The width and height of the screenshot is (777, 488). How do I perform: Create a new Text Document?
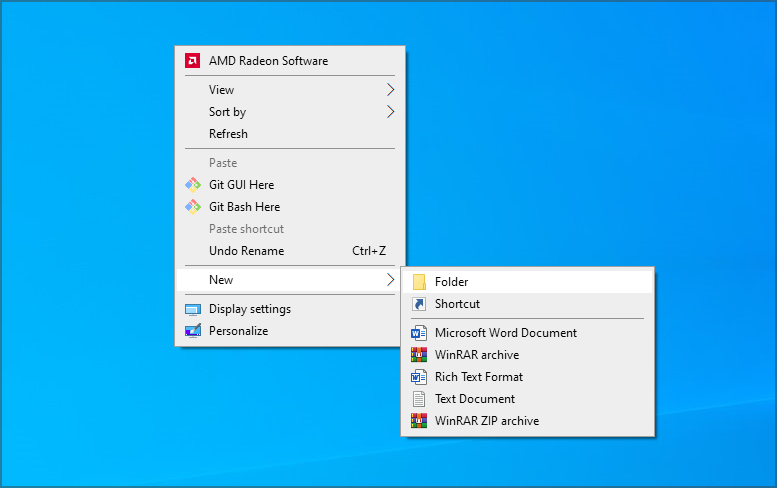coord(528,399)
